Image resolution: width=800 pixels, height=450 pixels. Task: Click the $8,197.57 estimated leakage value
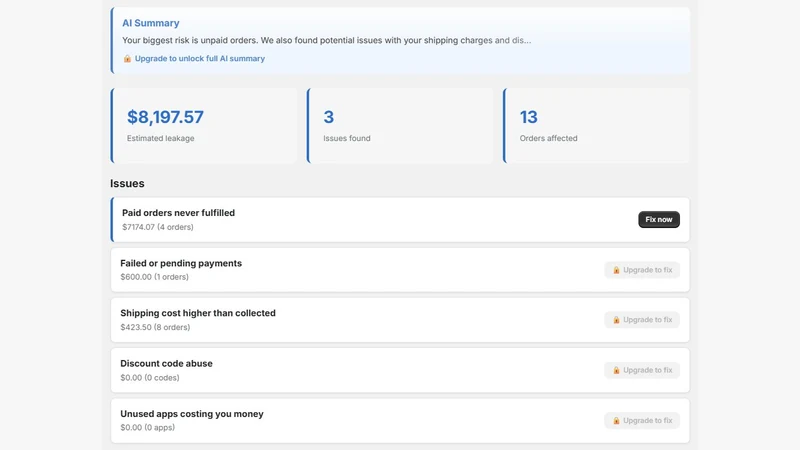(x=165, y=117)
